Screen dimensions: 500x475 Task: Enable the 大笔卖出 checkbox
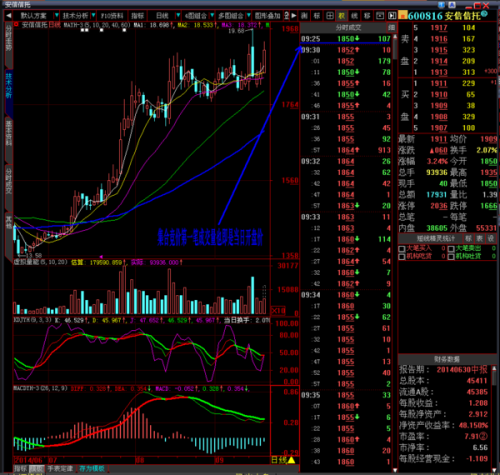coord(451,249)
